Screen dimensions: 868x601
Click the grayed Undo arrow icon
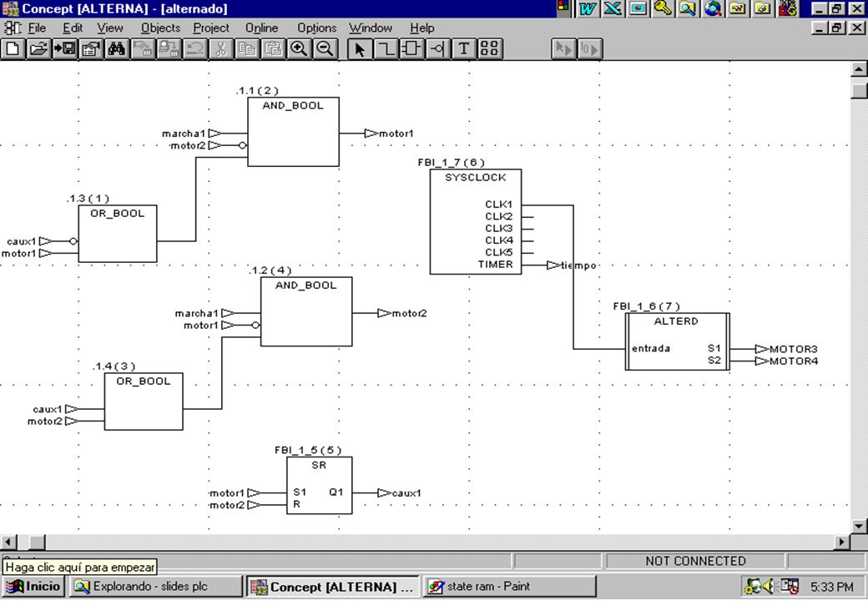point(194,48)
